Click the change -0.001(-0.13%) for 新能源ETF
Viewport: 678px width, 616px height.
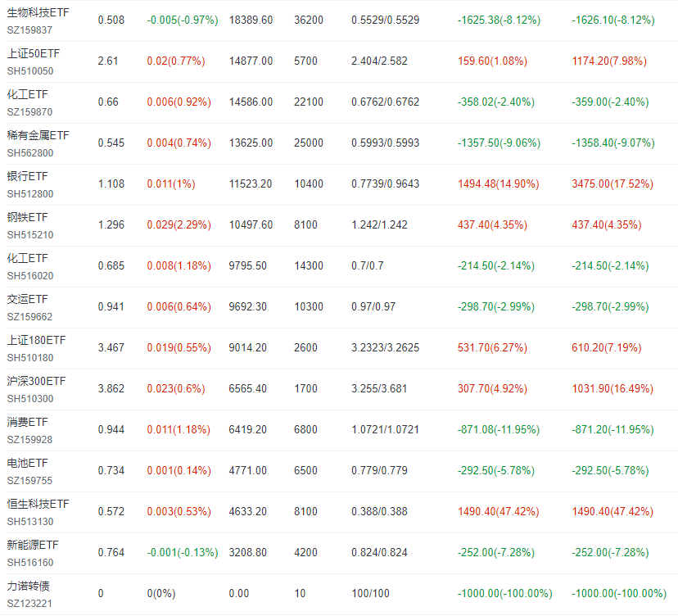pyautogui.click(x=183, y=552)
